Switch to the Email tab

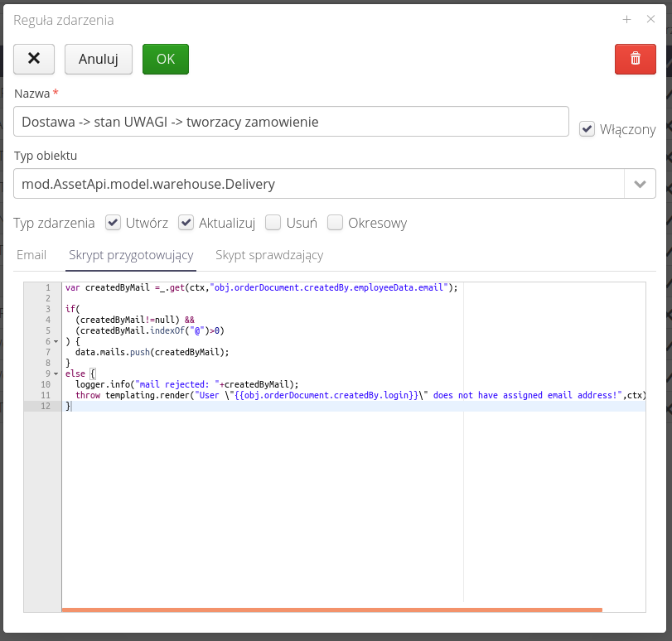tap(31, 255)
